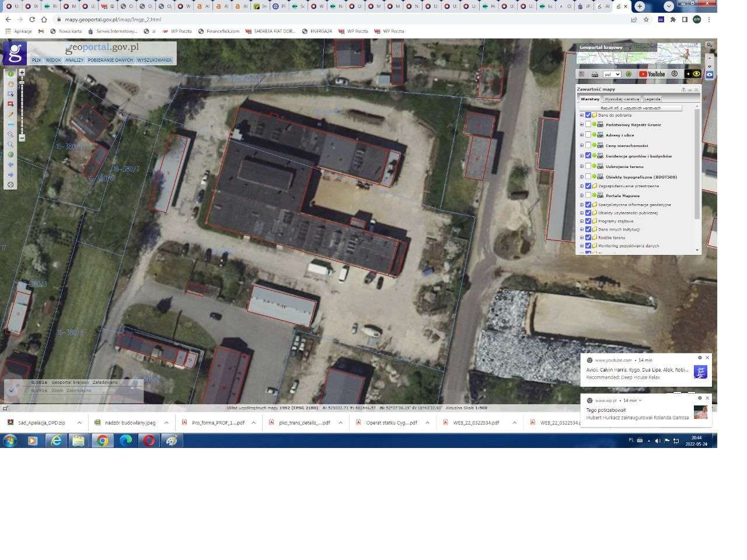The height and width of the screenshot is (560, 747).
Task: Click the map zoom-out minus button
Action: pyautogui.click(x=22, y=138)
